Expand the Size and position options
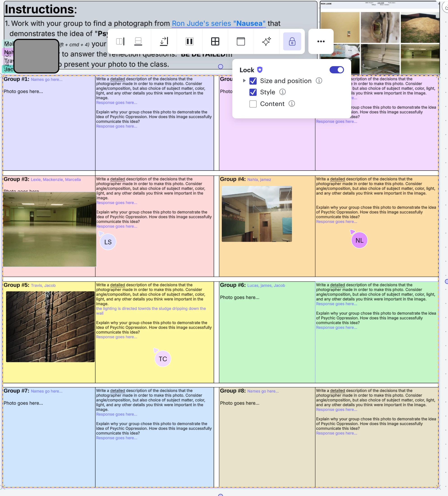Screen dimensions: 448x496 (x=244, y=81)
